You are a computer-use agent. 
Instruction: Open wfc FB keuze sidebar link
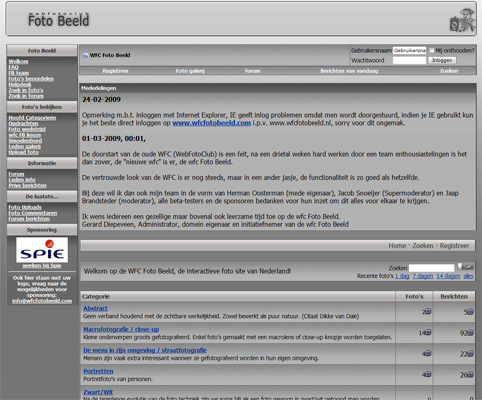pyautogui.click(x=25, y=135)
